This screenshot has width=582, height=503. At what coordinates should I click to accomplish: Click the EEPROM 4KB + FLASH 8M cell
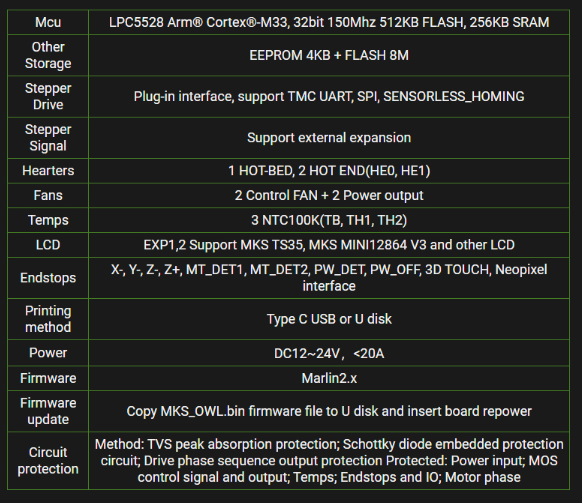point(329,55)
